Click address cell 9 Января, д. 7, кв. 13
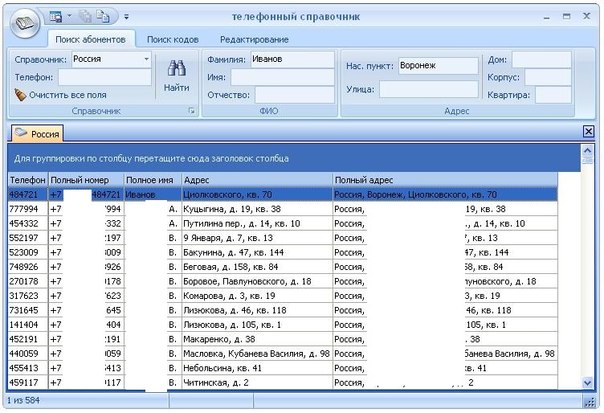Image resolution: width=604 pixels, height=413 pixels. pyautogui.click(x=257, y=238)
